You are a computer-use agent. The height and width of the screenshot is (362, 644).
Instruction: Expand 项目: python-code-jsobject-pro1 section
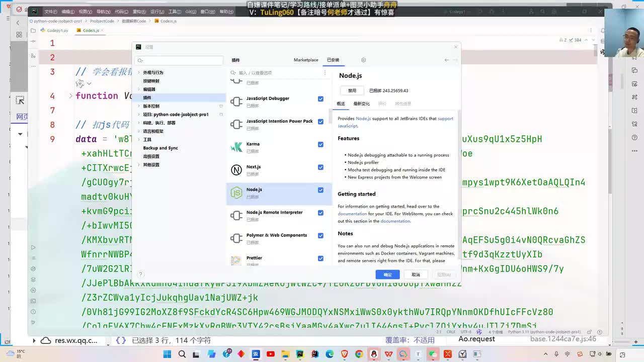point(139,115)
